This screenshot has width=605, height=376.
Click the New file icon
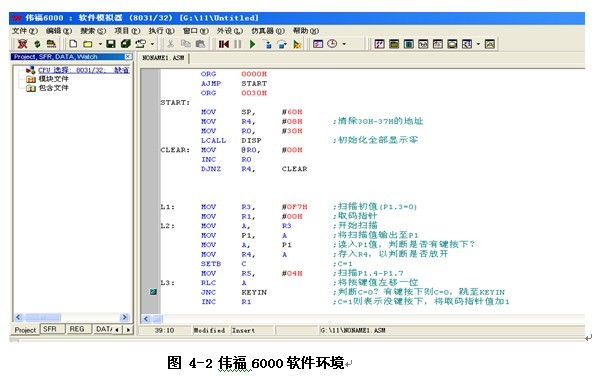[73, 44]
